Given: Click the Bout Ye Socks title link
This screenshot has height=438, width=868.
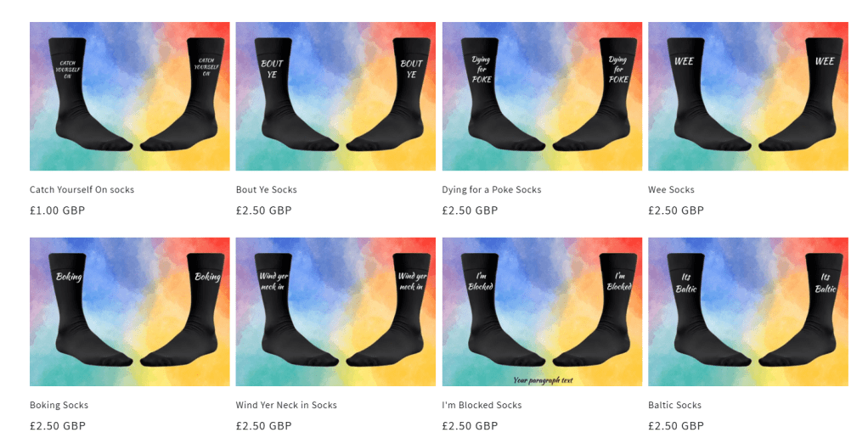Looking at the screenshot, I should 267,189.
